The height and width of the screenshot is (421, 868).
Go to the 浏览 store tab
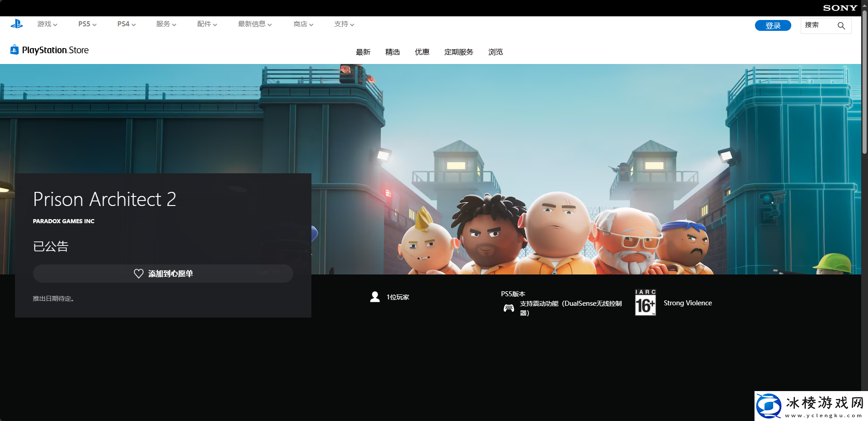(x=496, y=52)
